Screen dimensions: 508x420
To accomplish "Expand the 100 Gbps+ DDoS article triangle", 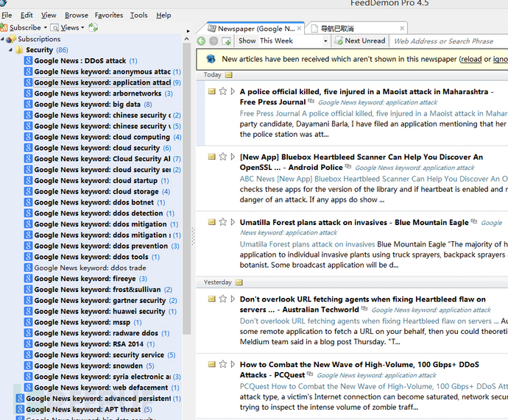I will [x=233, y=364].
